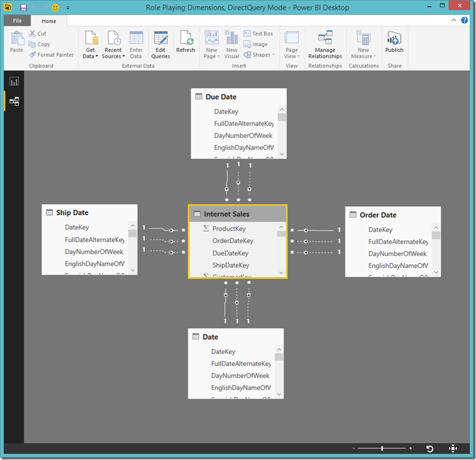Click ProductKey field in Internet Sales
The height and width of the screenshot is (460, 476).
point(229,229)
